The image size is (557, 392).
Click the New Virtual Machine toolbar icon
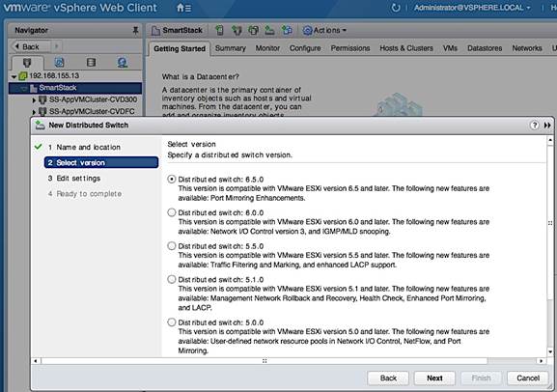click(253, 30)
